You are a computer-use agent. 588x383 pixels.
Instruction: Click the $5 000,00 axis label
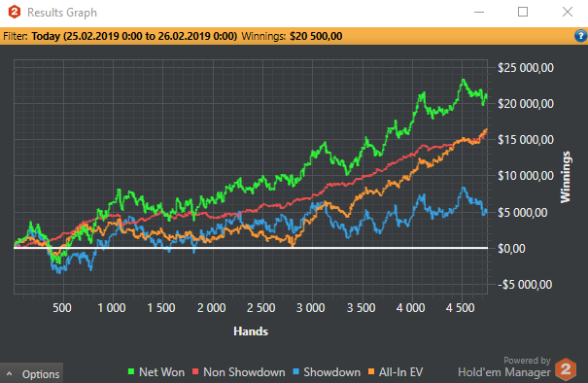[522, 213]
